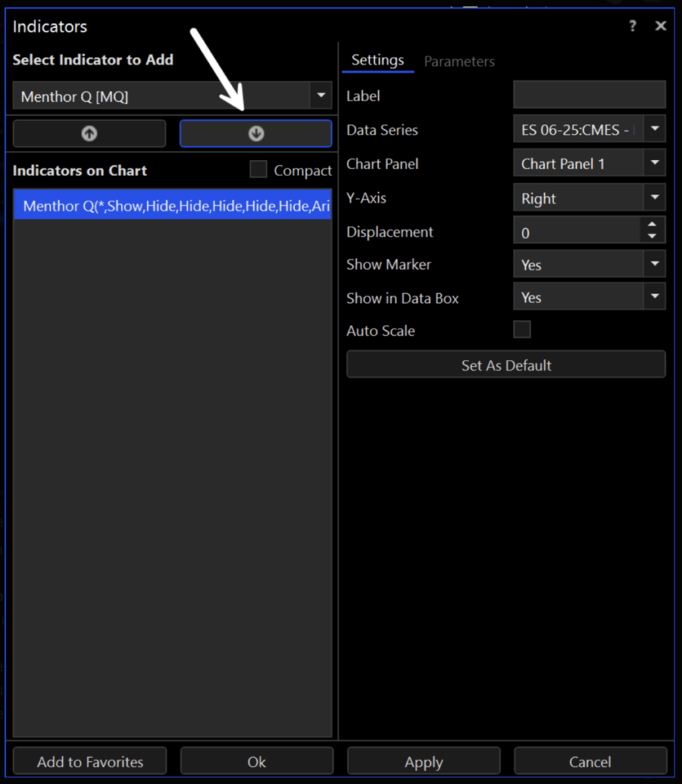The width and height of the screenshot is (682, 784).
Task: Click the indicator selector dropdown arrow
Action: (x=321, y=96)
